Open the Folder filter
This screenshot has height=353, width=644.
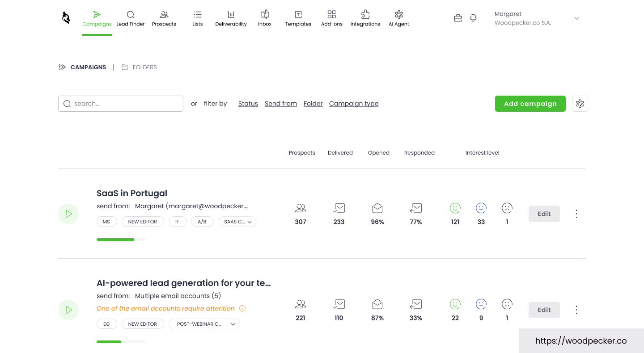(x=313, y=104)
